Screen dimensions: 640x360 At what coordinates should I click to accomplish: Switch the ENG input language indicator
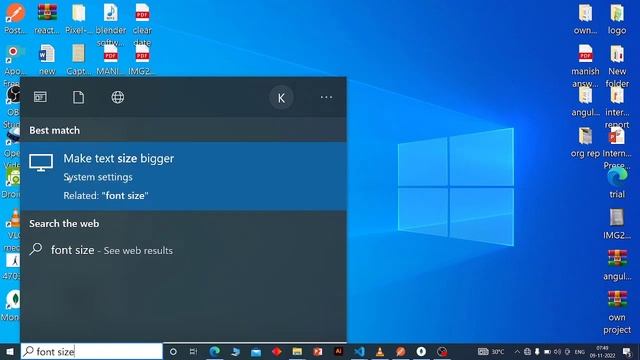click(x=580, y=352)
